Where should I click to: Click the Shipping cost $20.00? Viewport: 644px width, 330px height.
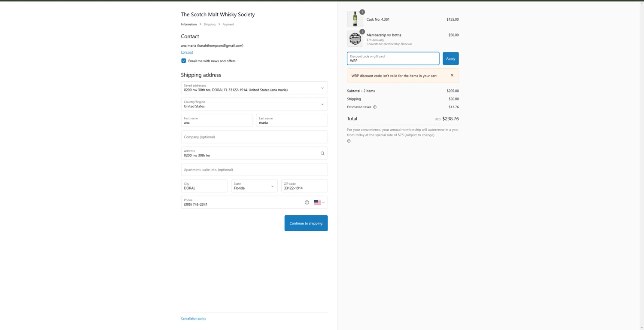(453, 99)
